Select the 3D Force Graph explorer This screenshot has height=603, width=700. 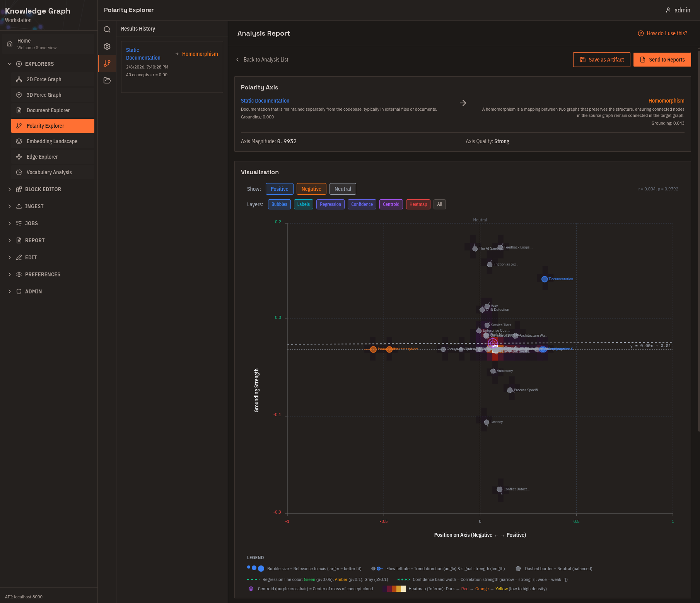[44, 94]
